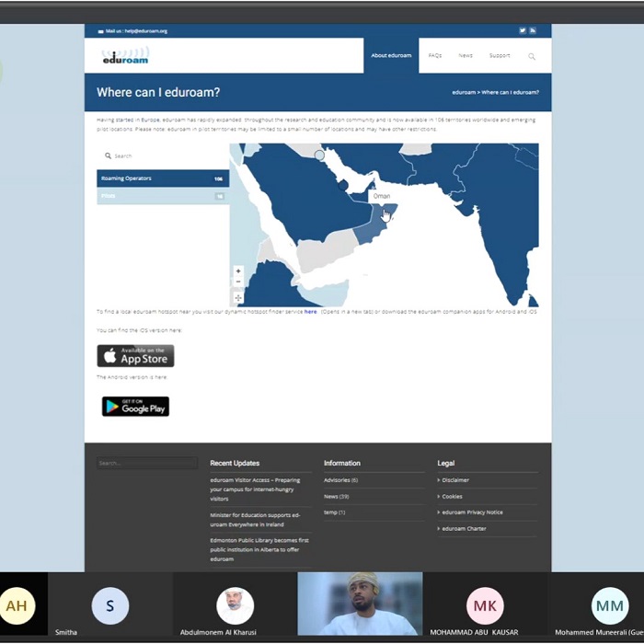Select AH participant avatar

17,605
